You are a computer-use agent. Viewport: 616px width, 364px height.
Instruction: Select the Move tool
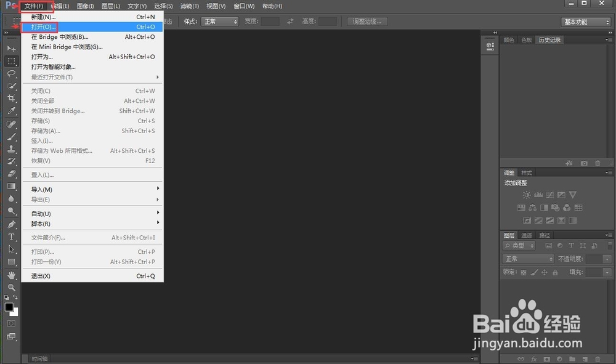point(11,49)
